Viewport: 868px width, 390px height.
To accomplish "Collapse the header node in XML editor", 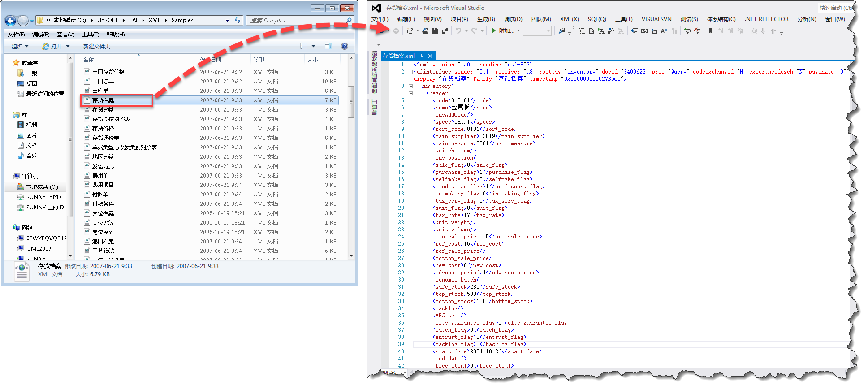I will [x=410, y=93].
